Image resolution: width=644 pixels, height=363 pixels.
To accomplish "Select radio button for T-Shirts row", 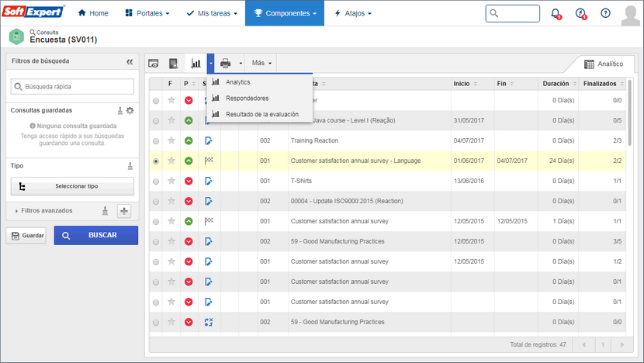I will [156, 181].
